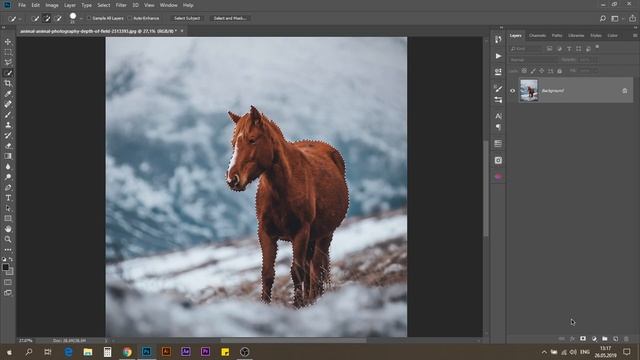Screen dimensions: 640x360
Task: Open the File menu
Action: 22,5
